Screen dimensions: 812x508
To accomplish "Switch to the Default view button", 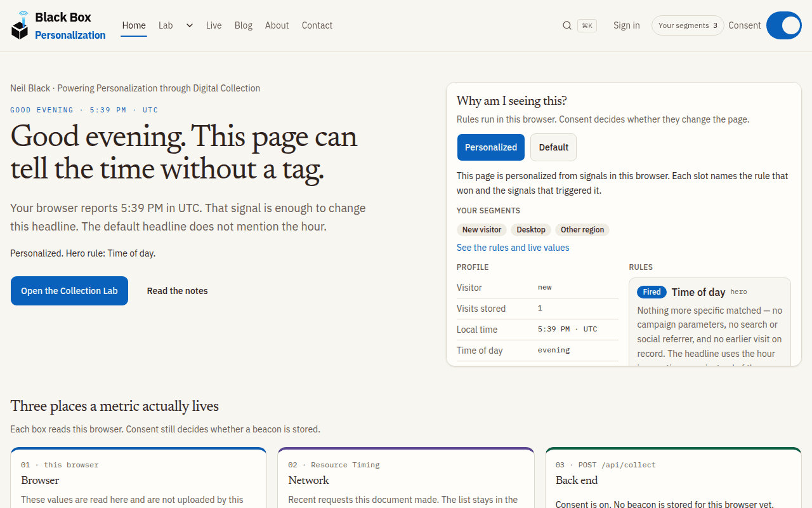I will coord(553,147).
